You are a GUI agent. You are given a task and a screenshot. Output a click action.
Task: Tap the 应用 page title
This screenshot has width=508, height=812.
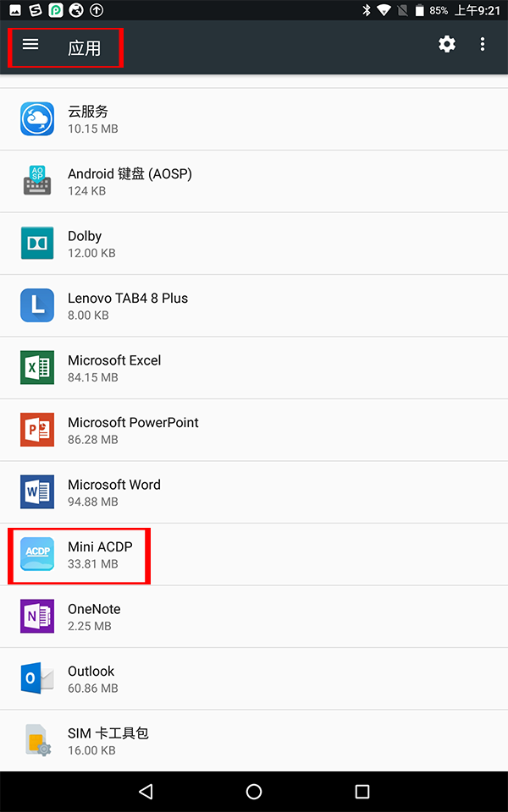coord(84,48)
